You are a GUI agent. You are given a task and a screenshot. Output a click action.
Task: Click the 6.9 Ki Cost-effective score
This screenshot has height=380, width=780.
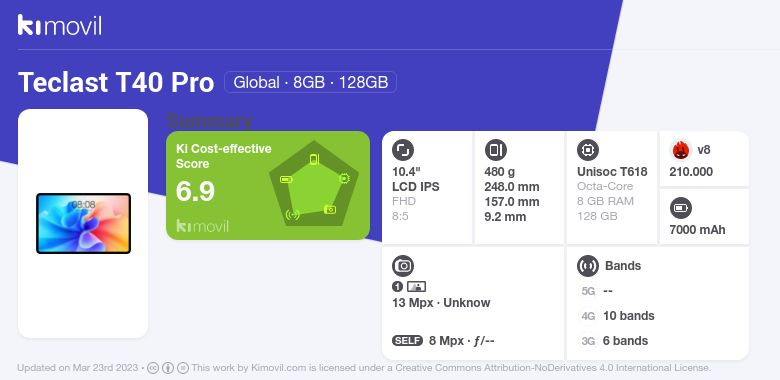[195, 191]
